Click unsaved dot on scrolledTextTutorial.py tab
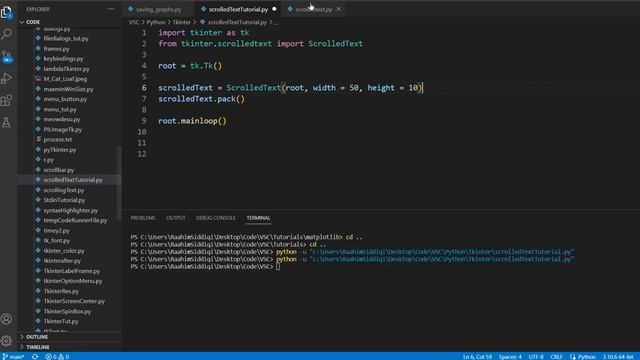 [274, 9]
